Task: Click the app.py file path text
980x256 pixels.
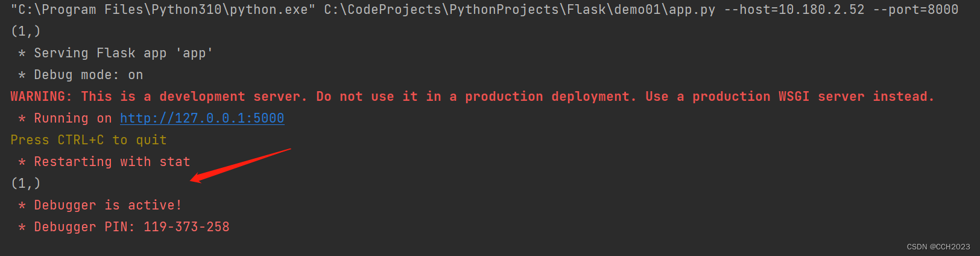Action: point(520,10)
